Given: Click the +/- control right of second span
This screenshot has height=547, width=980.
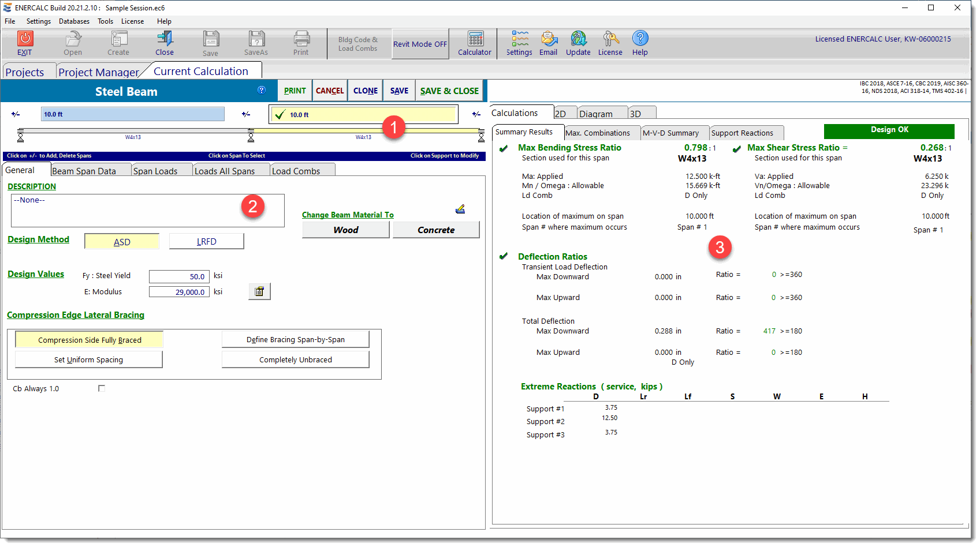Looking at the screenshot, I should 476,114.
